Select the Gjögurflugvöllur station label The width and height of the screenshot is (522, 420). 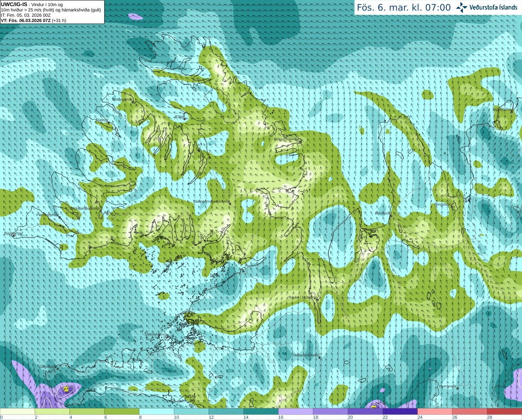pos(287,139)
